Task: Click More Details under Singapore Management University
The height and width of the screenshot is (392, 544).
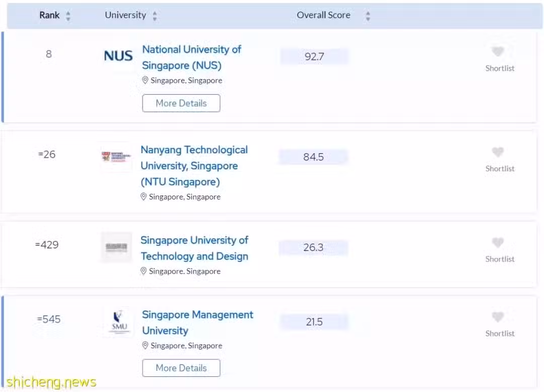Action: click(x=181, y=368)
